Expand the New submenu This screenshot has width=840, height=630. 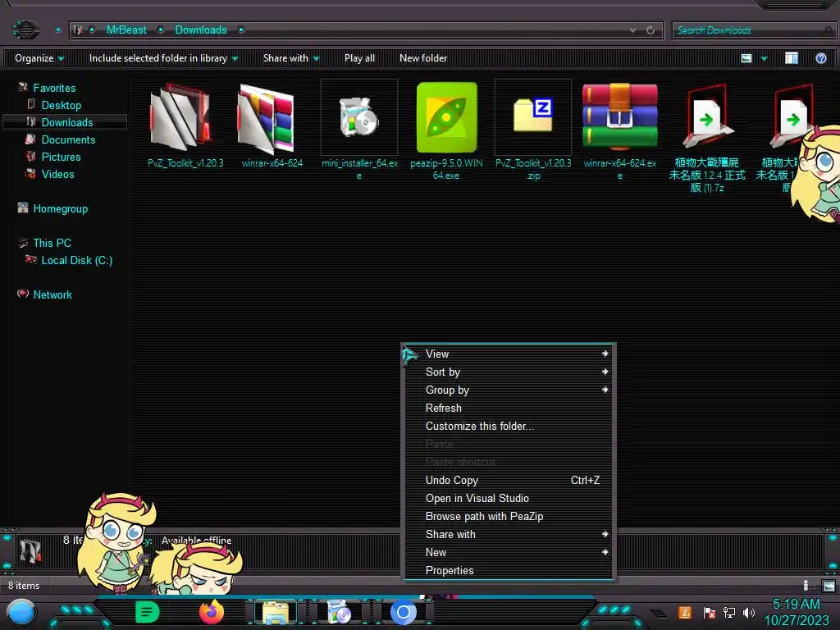coord(509,552)
